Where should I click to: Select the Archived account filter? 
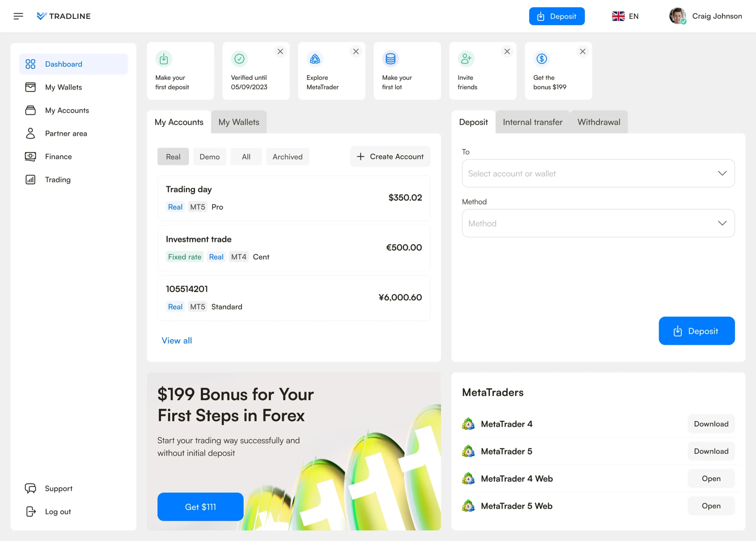pos(287,157)
